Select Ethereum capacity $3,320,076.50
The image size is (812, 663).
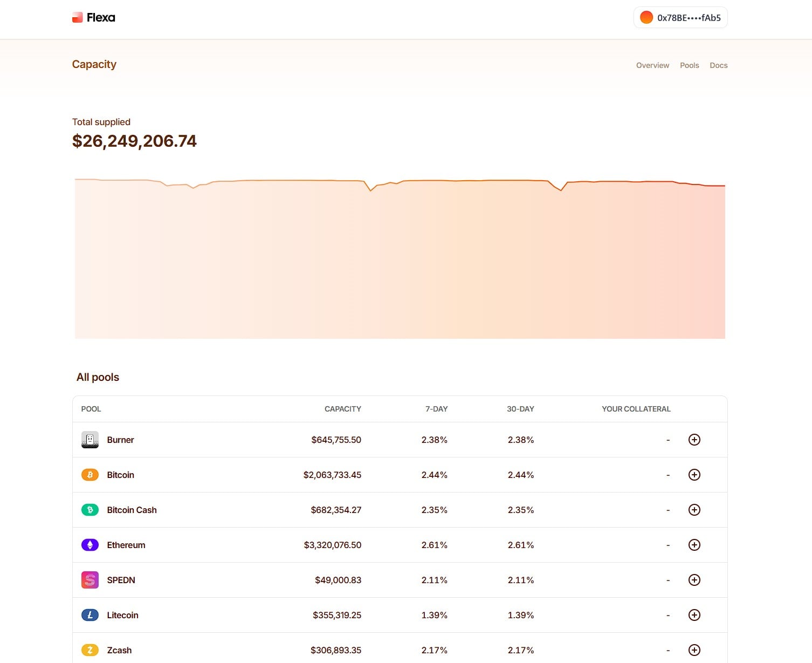(332, 545)
